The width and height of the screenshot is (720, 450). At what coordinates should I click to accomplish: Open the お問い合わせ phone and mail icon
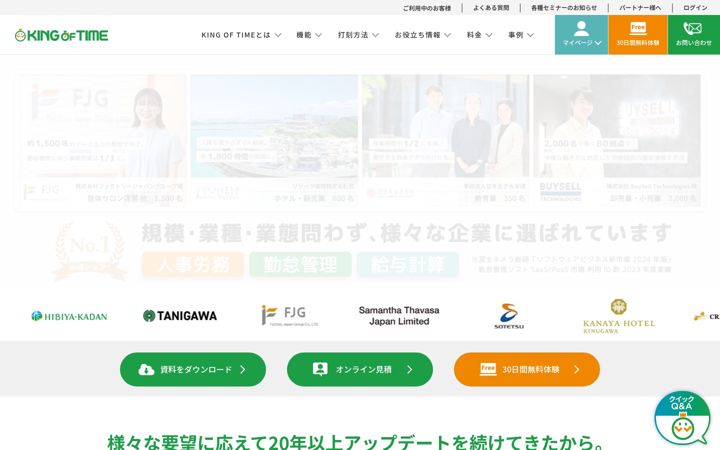[693, 29]
